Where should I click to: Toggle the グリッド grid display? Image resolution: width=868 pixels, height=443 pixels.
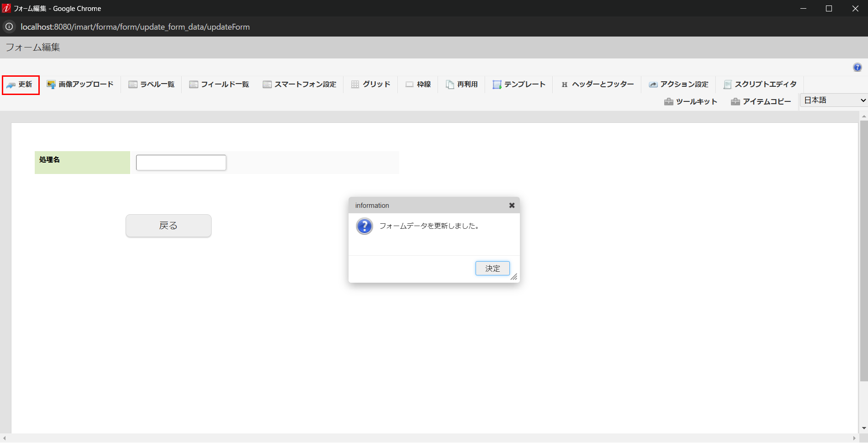371,84
